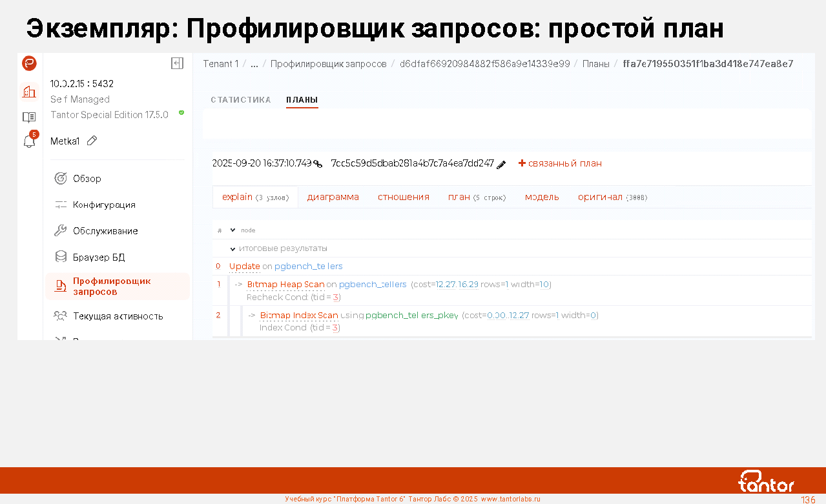
Task: Open Обзор in the sidebar menu
Action: coord(87,179)
